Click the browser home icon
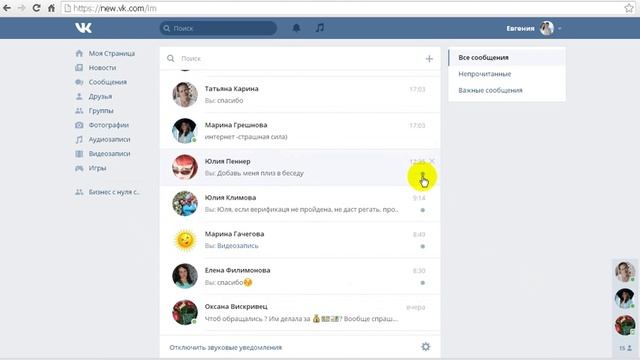 click(51, 8)
